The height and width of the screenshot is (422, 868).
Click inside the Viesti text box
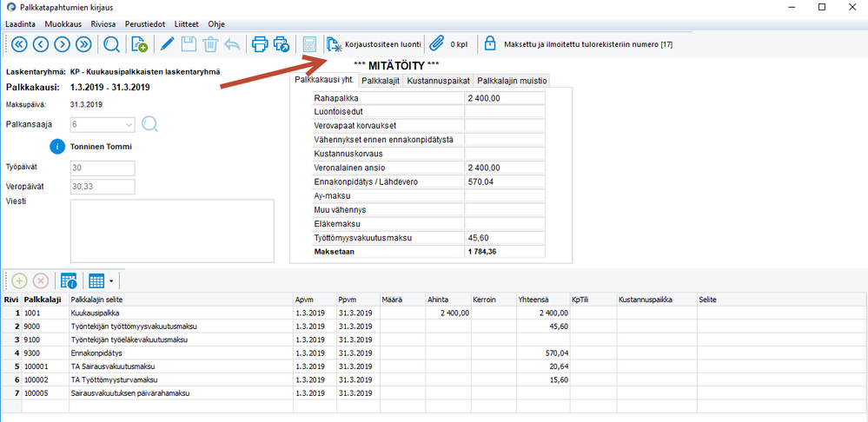click(x=172, y=231)
